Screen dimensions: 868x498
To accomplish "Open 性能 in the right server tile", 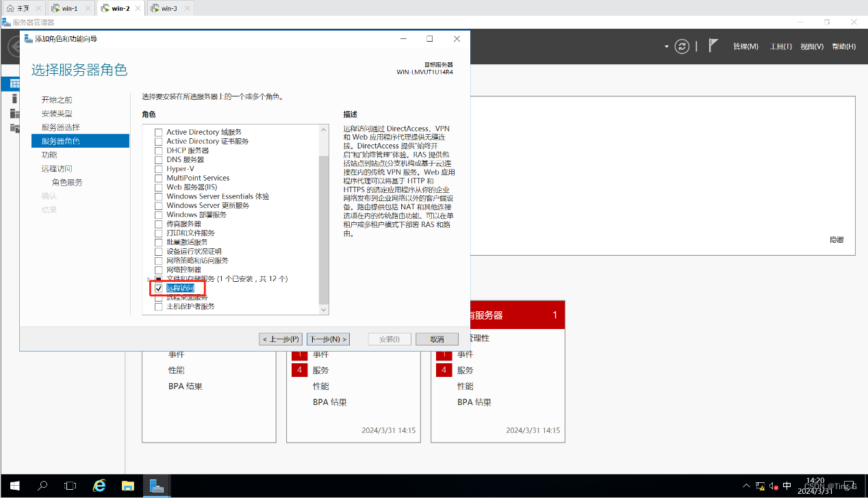I will click(x=465, y=386).
